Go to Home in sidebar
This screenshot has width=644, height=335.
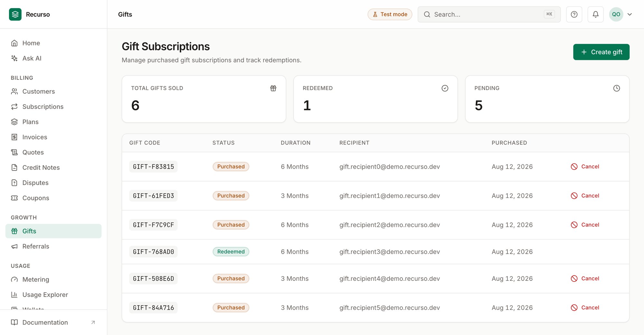coord(53,43)
